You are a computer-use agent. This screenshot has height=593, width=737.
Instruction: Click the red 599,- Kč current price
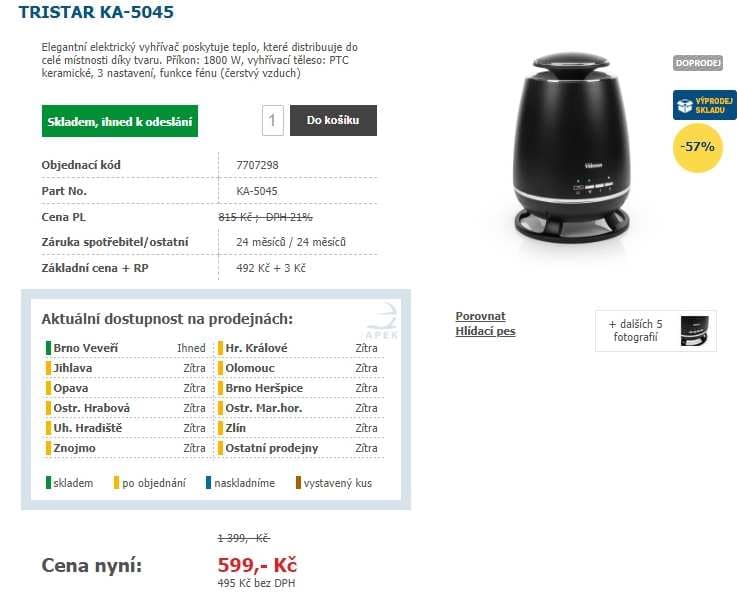[x=257, y=565]
